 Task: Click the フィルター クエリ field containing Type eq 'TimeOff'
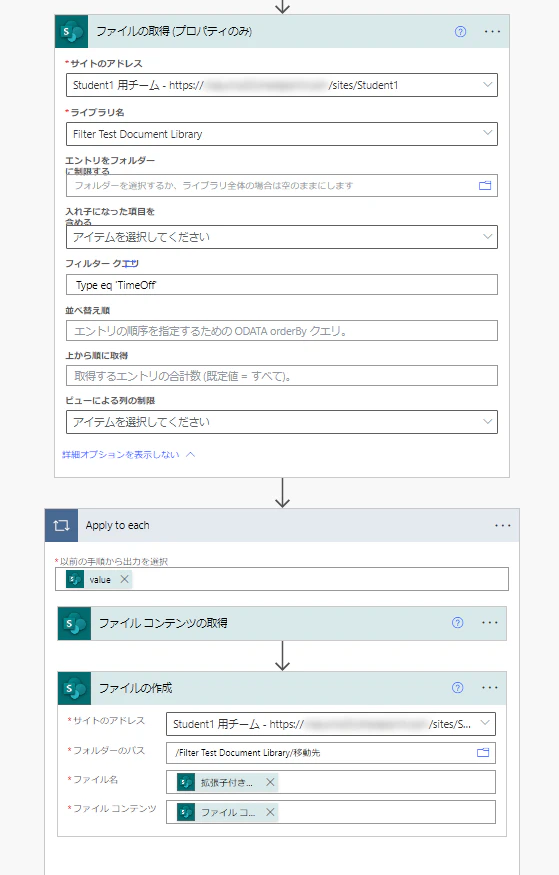(x=282, y=285)
